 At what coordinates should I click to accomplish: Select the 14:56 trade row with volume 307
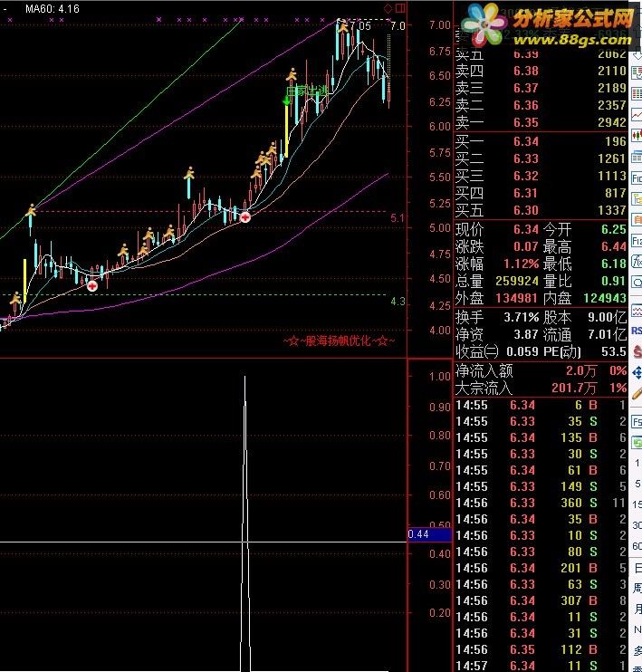click(541, 600)
